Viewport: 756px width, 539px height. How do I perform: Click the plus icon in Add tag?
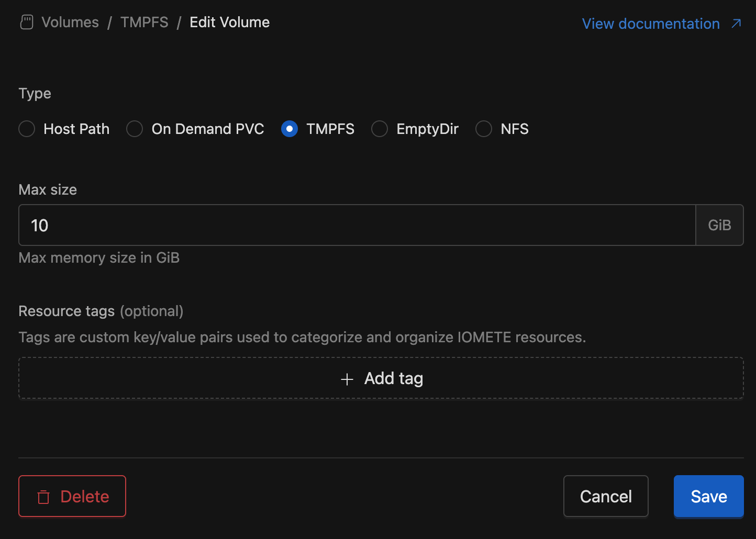point(347,379)
